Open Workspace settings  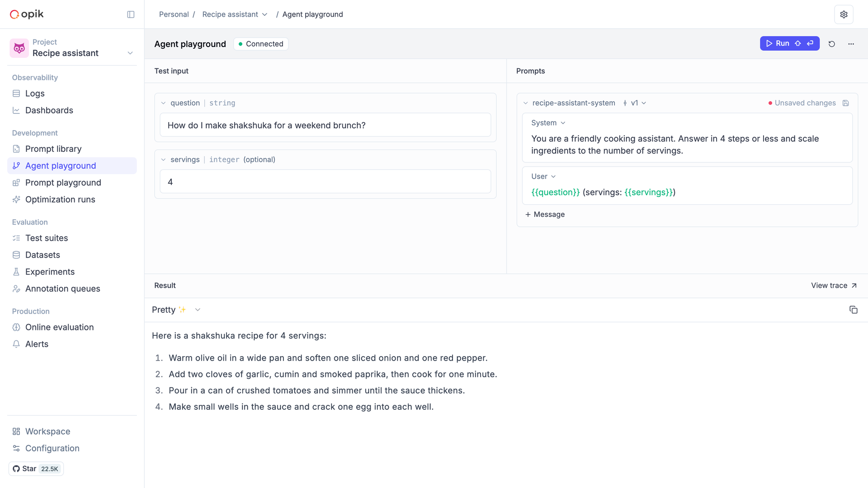click(x=72, y=432)
